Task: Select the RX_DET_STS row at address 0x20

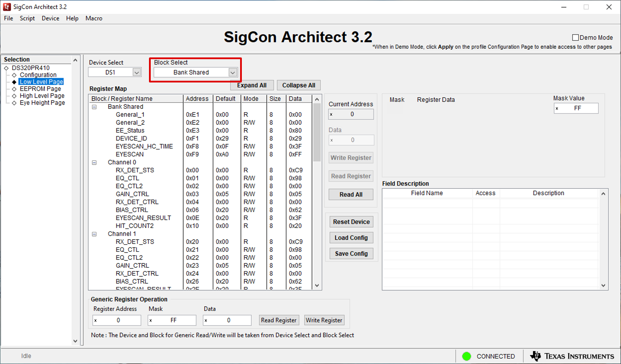Action: [x=201, y=242]
